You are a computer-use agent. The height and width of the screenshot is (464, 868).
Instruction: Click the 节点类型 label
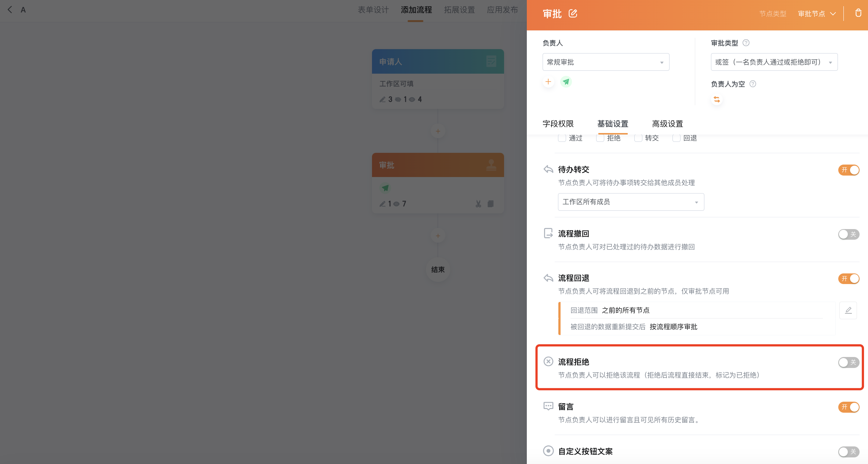pos(773,14)
